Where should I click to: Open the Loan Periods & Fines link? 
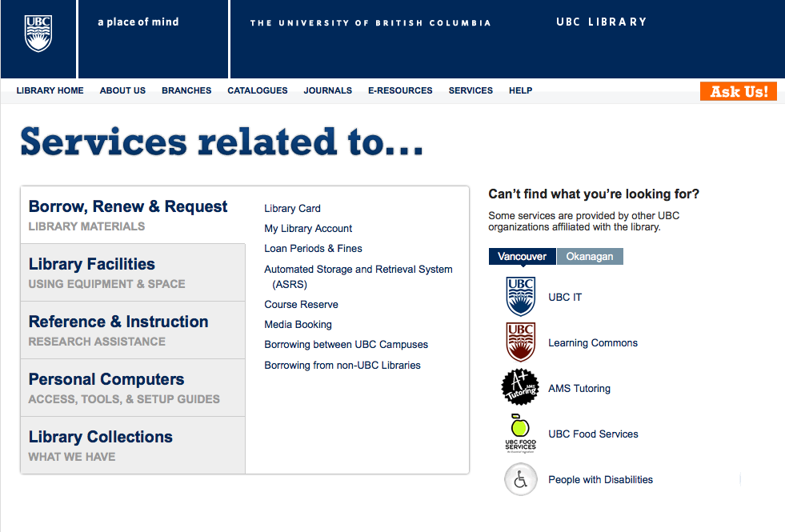(x=313, y=248)
